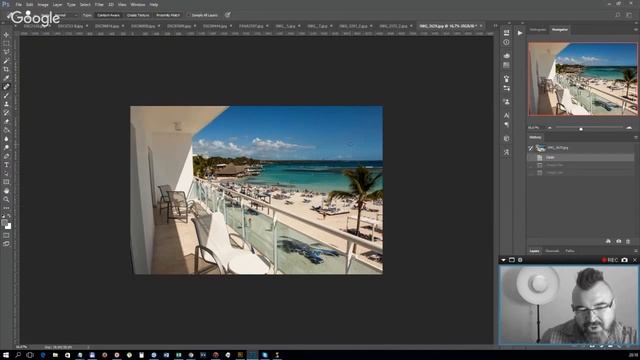Open the Image menu

(x=43, y=4)
